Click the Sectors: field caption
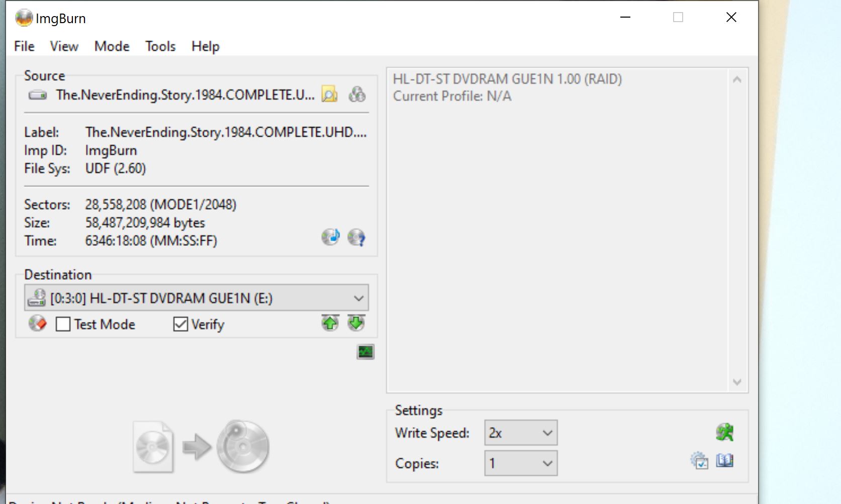 [47, 205]
